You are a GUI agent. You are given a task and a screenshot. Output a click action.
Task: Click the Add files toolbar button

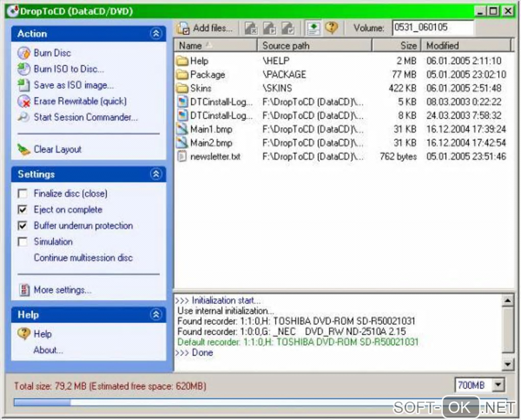(x=205, y=28)
